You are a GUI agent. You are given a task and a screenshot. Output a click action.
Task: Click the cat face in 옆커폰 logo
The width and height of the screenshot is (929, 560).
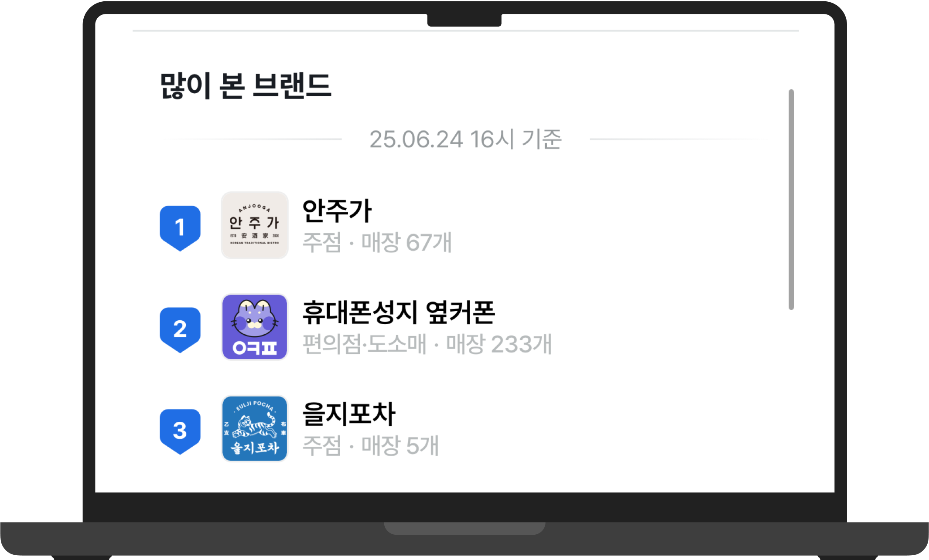[255, 319]
